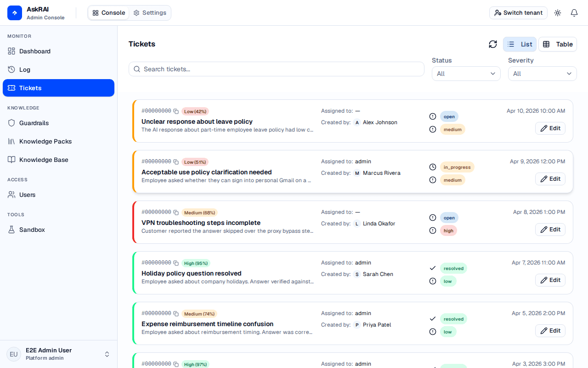Viewport: 588px width, 368px height.
Task: Edit the Expense reimbursement timeline confusion ticket
Action: point(550,331)
